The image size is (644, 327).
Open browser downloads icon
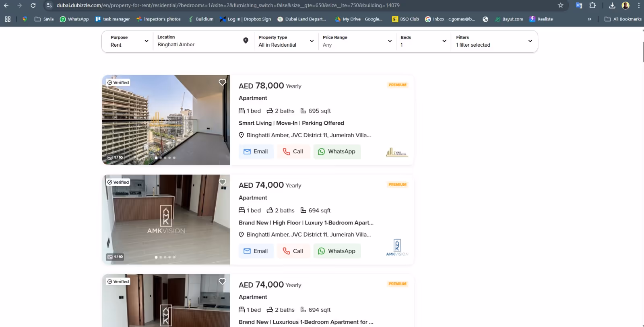[612, 5]
